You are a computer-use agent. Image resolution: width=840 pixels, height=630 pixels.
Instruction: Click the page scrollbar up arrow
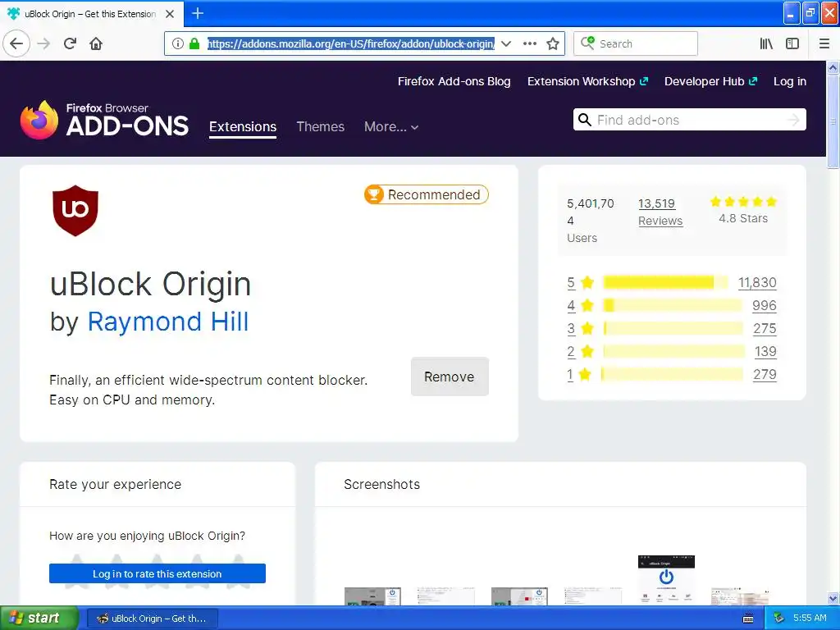click(833, 67)
